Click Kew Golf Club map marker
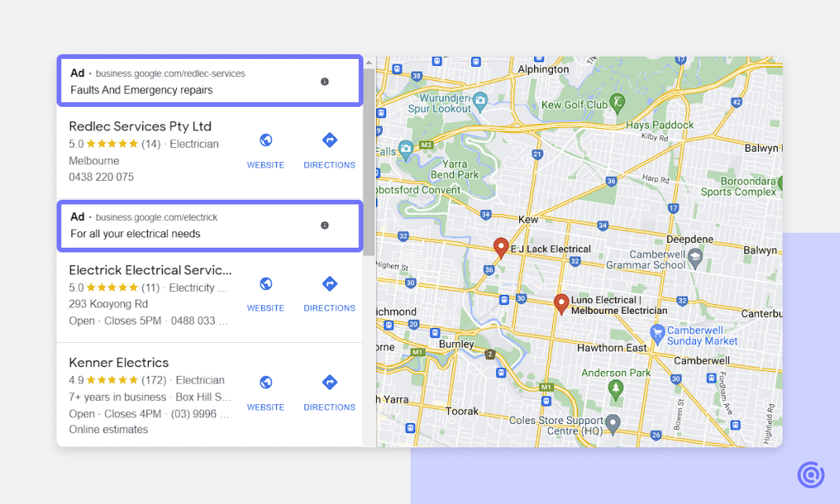Screen dimensions: 840x504 coord(617,103)
